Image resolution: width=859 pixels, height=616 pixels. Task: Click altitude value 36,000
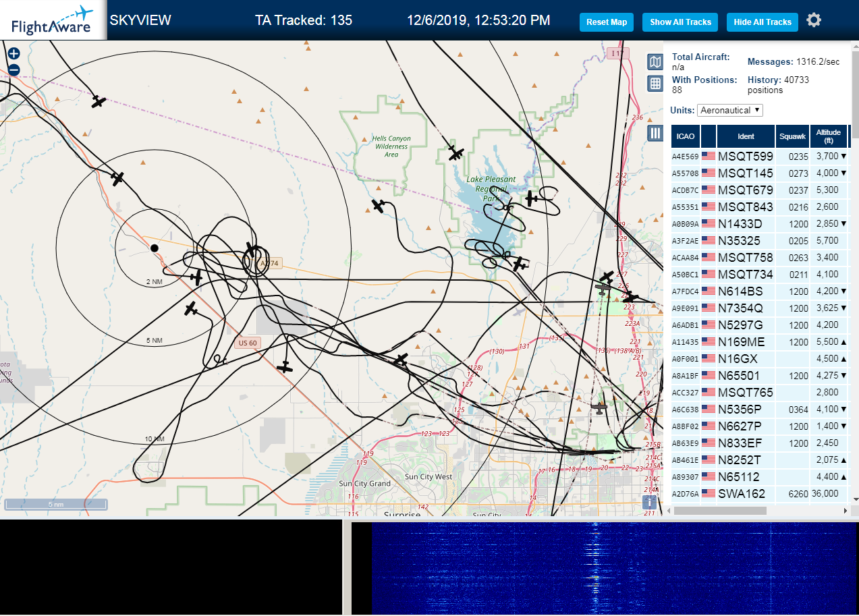[x=825, y=494]
